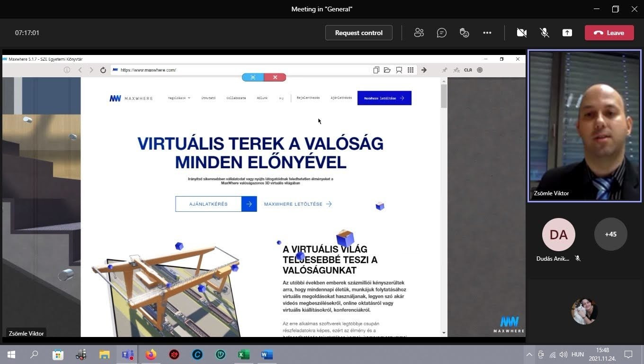This screenshot has width=644, height=364.
Task: Click the crossed-out pin icon in the MaxWhere toolbar
Action: [x=456, y=70]
